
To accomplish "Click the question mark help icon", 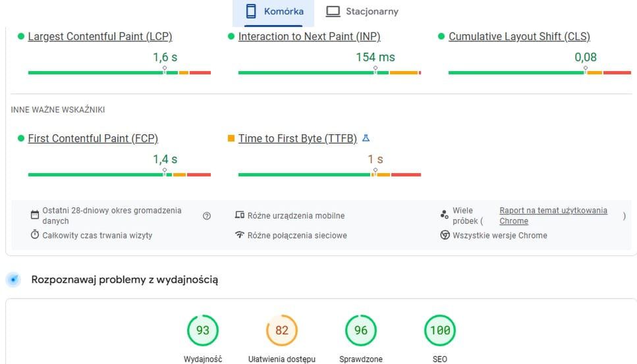I will click(x=207, y=216).
